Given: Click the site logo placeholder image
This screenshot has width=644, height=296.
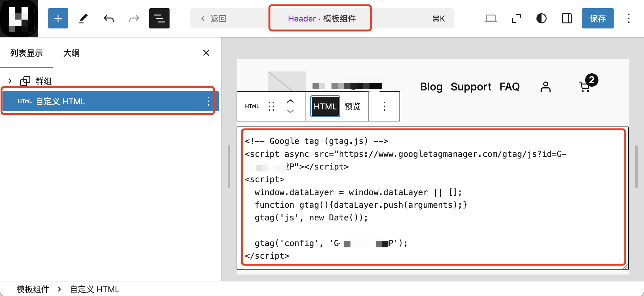Looking at the screenshot, I should pos(287,81).
